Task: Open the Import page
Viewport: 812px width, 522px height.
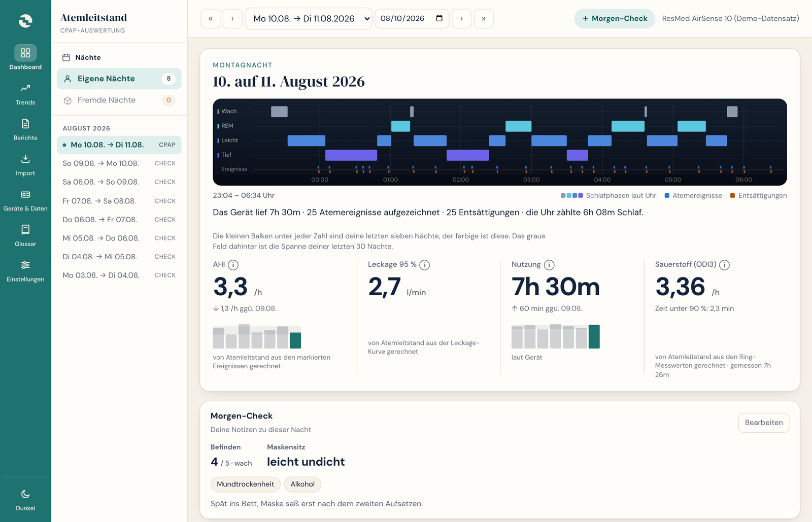Action: (25, 165)
